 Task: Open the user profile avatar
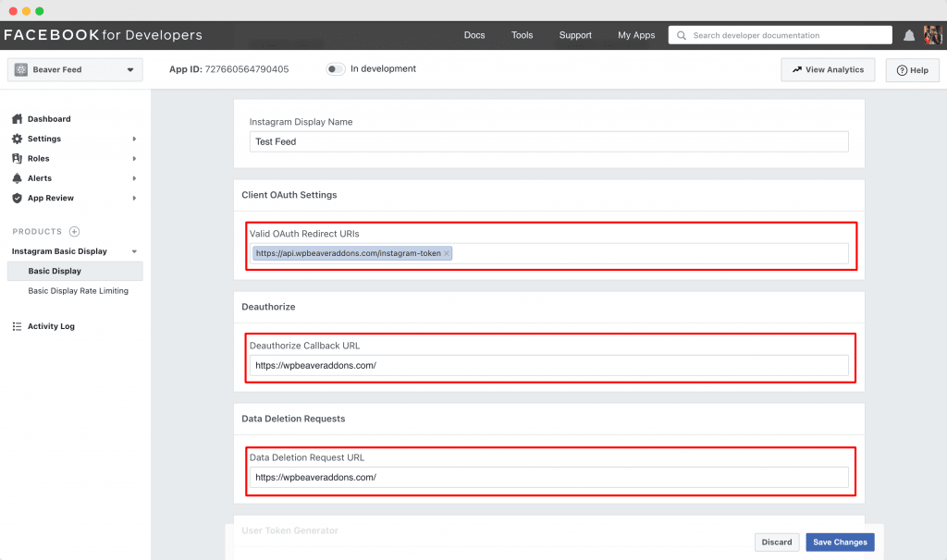(932, 35)
